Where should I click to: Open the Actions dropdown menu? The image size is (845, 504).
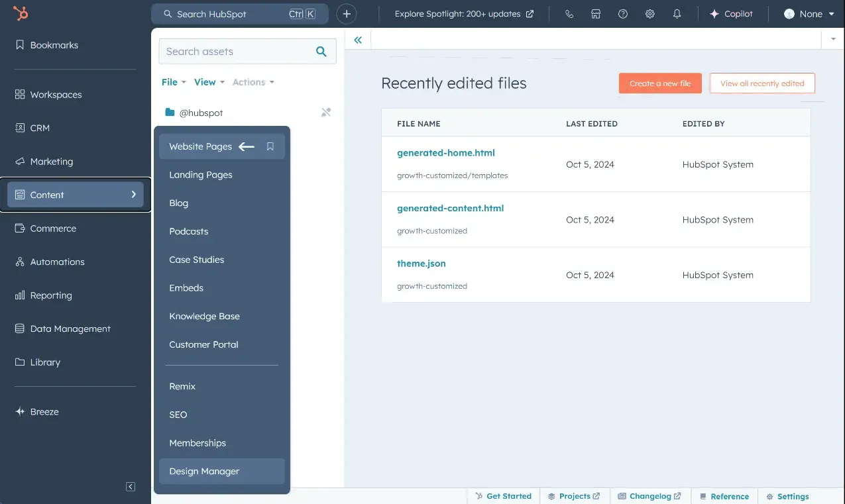pyautogui.click(x=253, y=82)
